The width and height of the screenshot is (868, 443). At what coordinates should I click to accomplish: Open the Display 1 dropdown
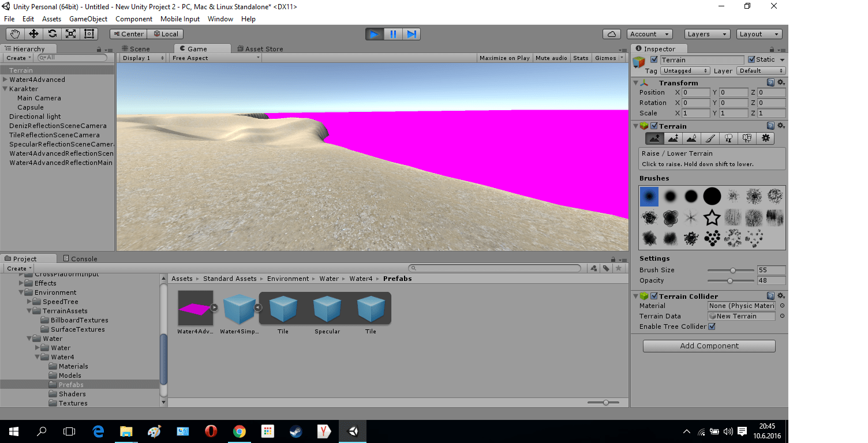tap(143, 58)
